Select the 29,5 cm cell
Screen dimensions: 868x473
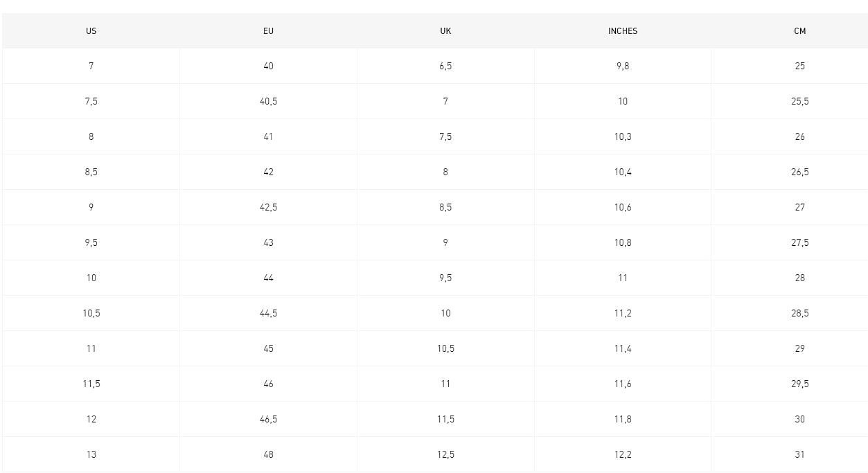point(800,384)
